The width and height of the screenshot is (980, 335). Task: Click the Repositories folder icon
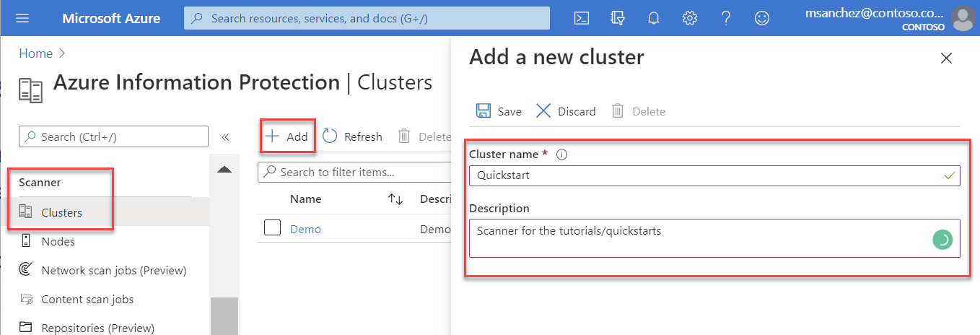26,328
